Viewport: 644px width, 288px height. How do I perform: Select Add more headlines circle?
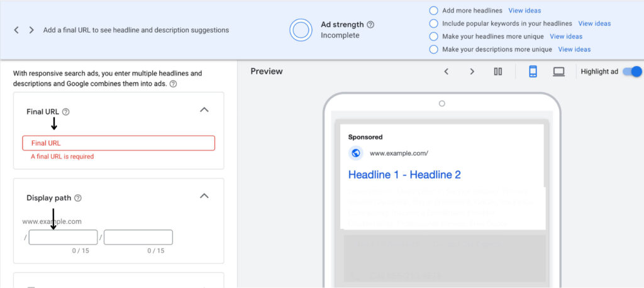point(433,11)
